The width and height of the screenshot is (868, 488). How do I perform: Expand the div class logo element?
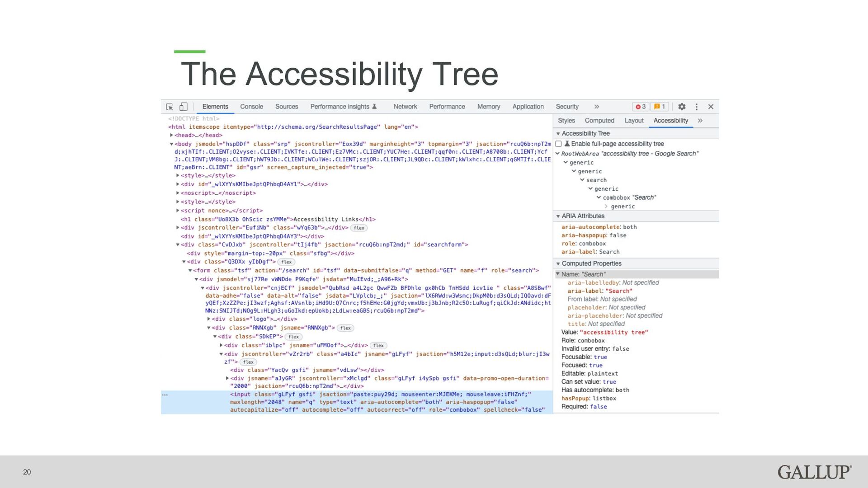click(x=209, y=319)
